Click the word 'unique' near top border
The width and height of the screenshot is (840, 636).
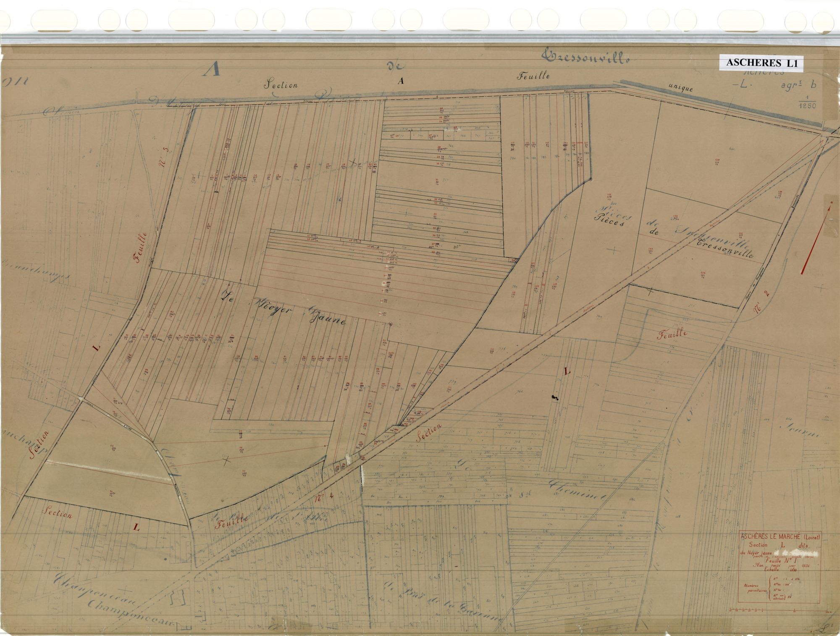(x=680, y=87)
